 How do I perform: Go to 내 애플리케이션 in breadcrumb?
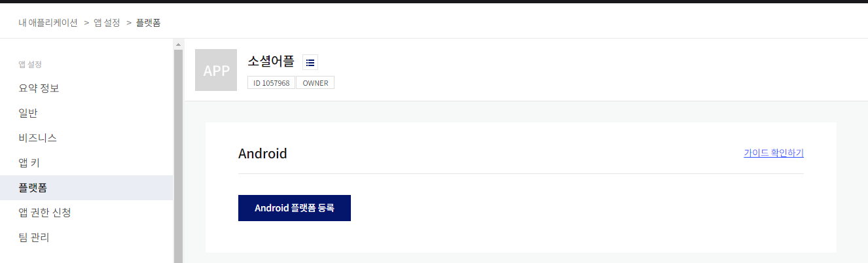pos(48,22)
